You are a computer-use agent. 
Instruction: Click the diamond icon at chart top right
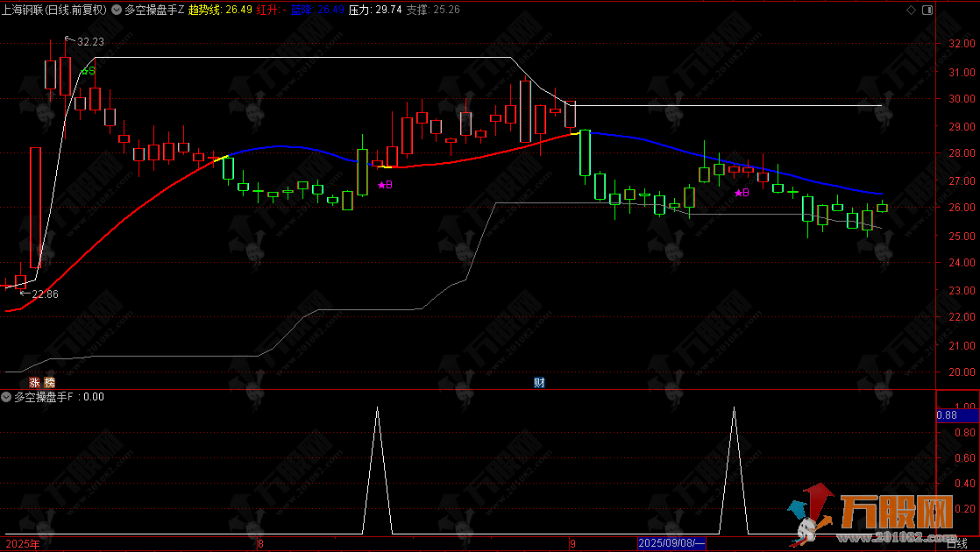tap(912, 11)
